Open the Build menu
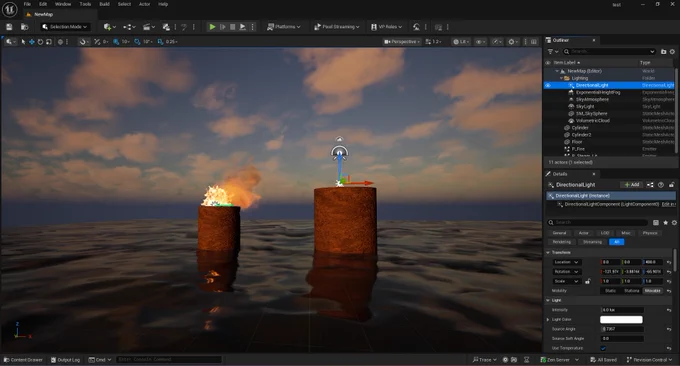 (x=105, y=4)
